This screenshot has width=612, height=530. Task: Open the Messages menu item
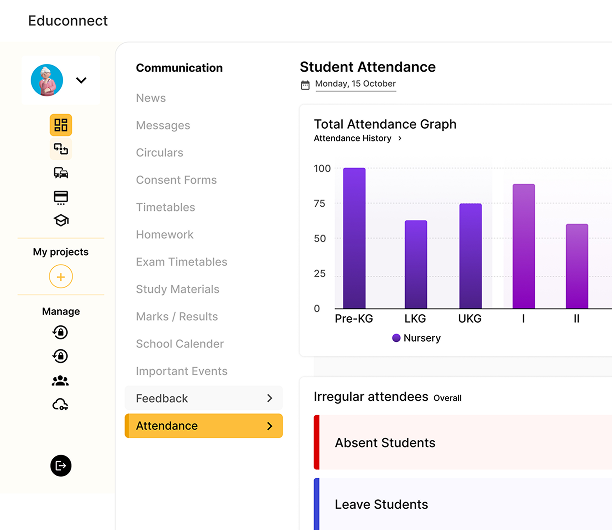tap(163, 126)
